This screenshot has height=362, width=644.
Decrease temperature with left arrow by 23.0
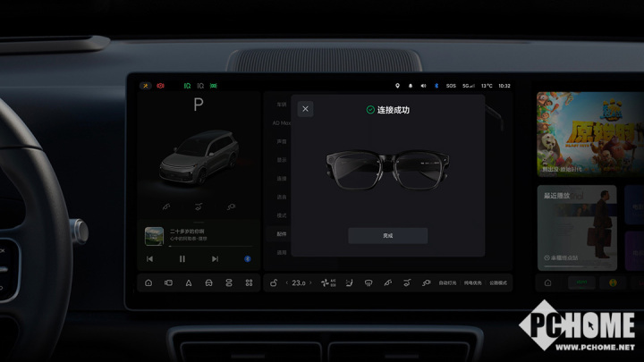point(287,283)
